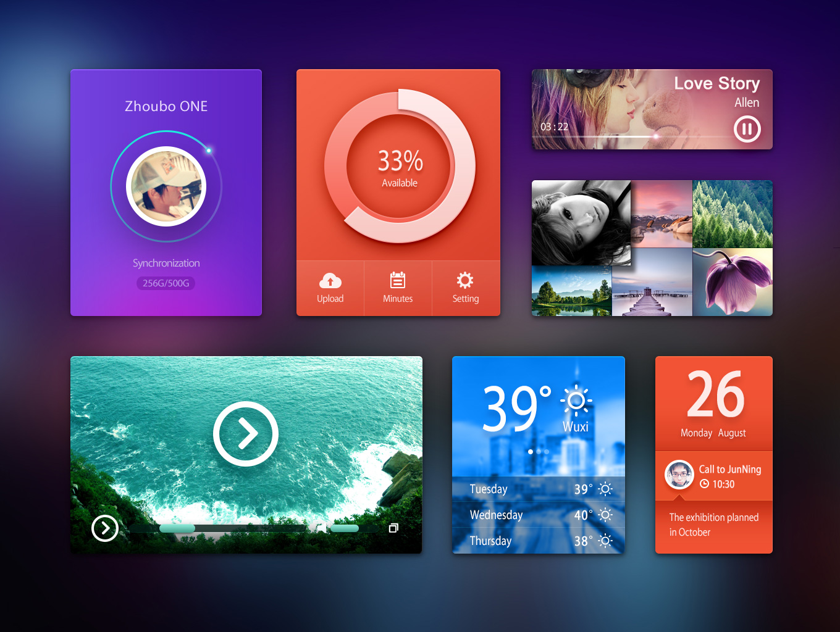Click the Zhoubo ONE profile avatar

(x=166, y=186)
